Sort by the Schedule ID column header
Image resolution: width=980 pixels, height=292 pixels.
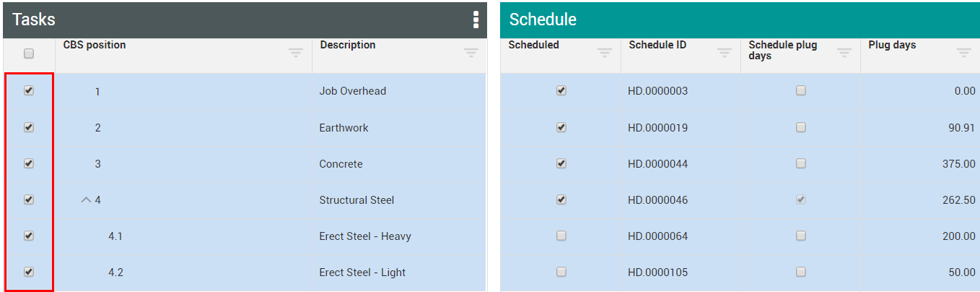tap(657, 45)
